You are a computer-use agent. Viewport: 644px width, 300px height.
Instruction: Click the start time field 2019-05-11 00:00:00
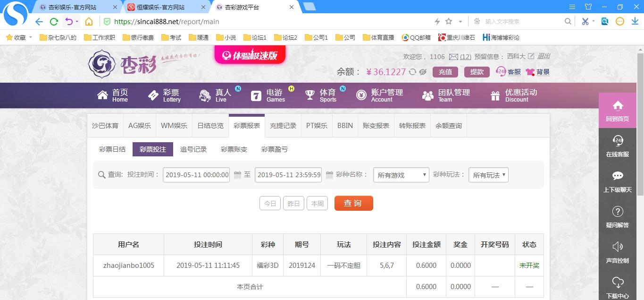196,175
